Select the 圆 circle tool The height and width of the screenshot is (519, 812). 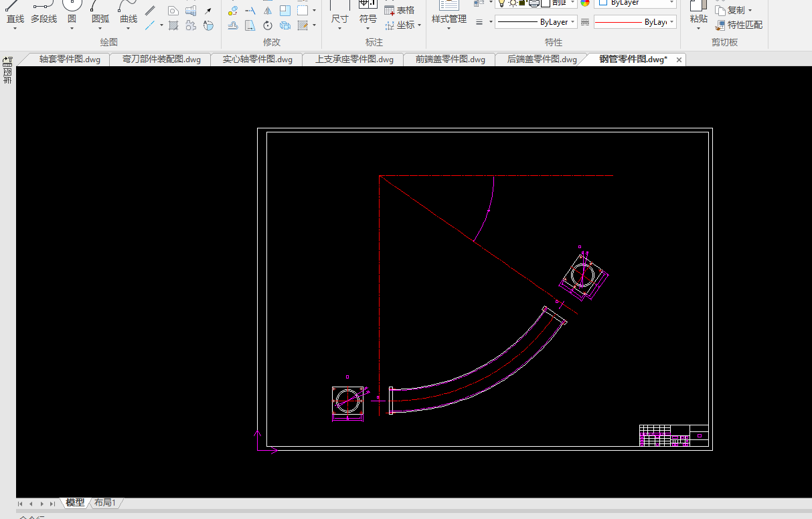[x=72, y=13]
